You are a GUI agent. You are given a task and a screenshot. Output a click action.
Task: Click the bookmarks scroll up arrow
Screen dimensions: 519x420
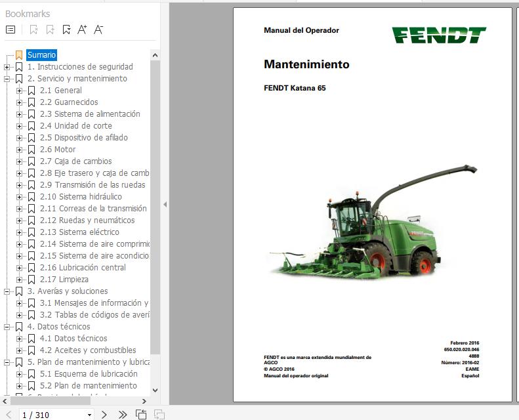coord(155,55)
